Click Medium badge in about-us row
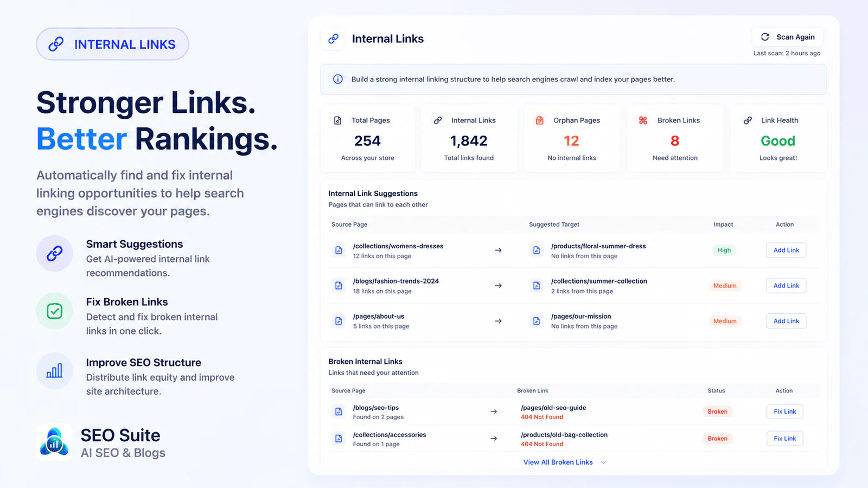 725,321
